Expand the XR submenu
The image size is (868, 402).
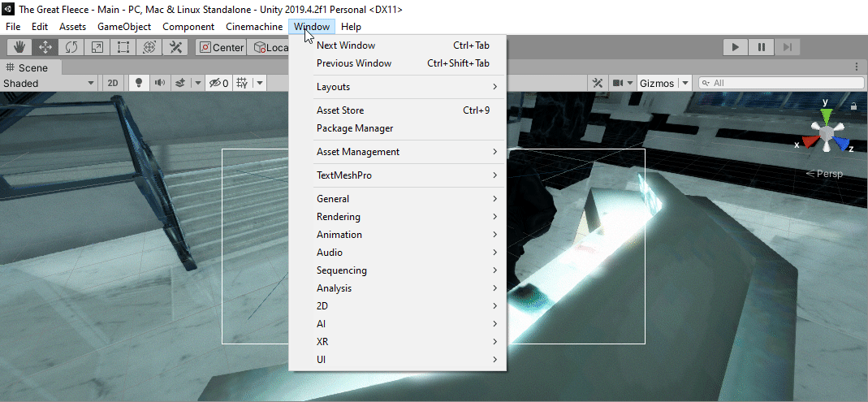coord(398,342)
